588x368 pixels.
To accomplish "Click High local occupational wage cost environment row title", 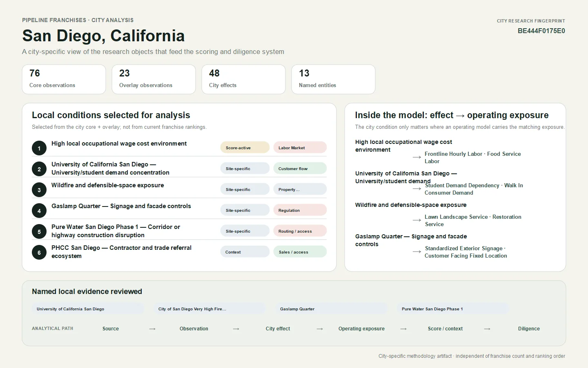I will (x=119, y=144).
